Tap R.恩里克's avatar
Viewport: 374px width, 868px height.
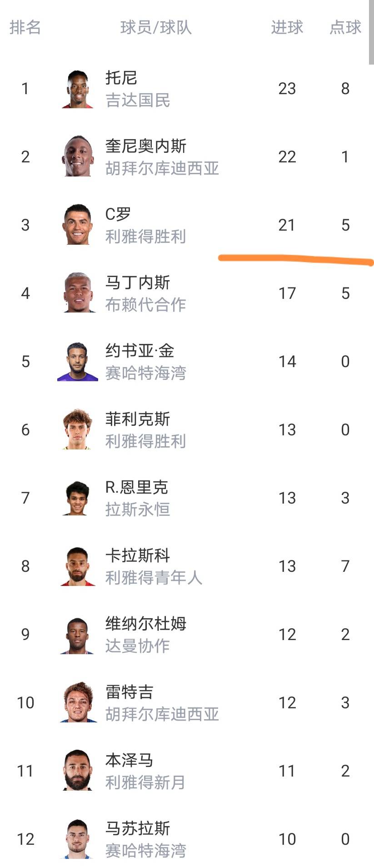78,498
